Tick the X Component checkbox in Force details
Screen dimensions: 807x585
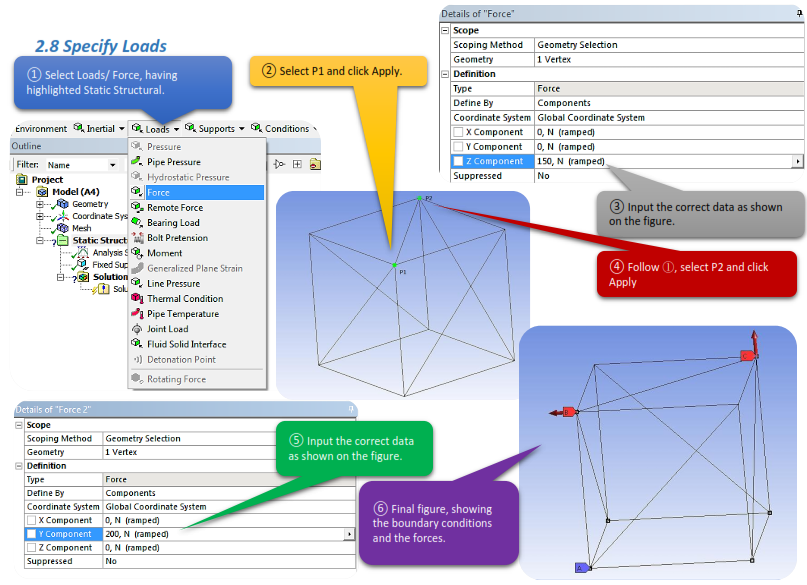tap(458, 132)
